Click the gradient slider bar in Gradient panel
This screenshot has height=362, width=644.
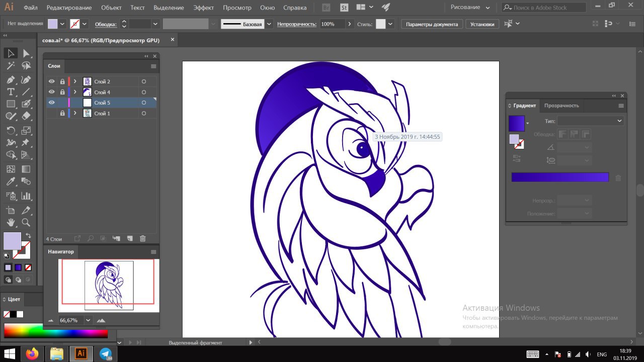pyautogui.click(x=560, y=177)
